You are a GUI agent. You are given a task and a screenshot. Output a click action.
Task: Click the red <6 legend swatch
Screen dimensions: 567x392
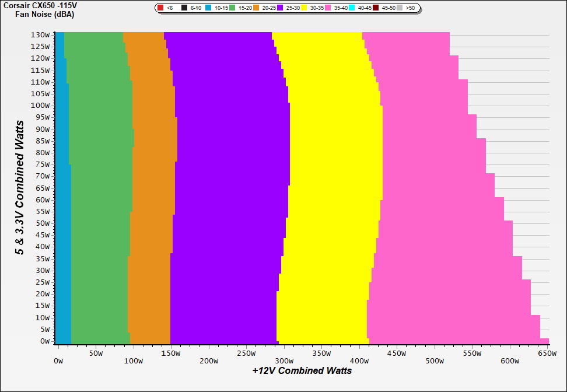[x=160, y=8]
